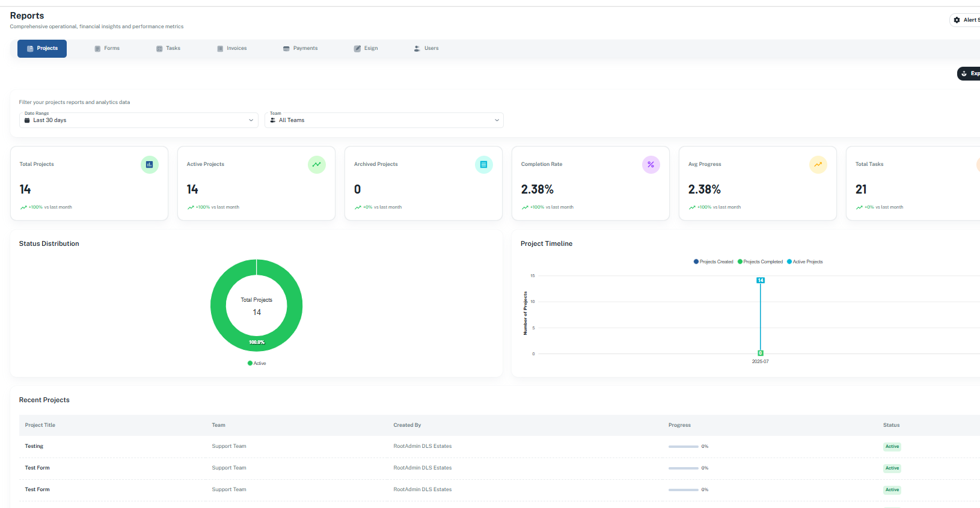Image resolution: width=980 pixels, height=508 pixels.
Task: Switch to the Esign tab
Action: click(x=366, y=48)
